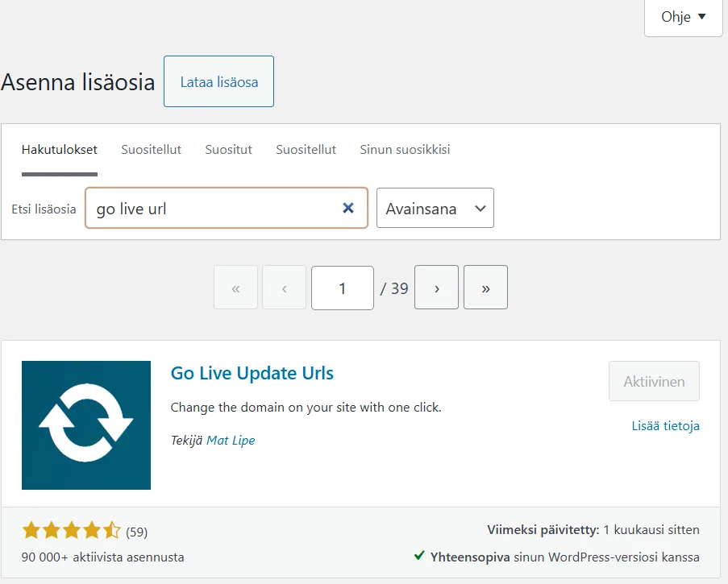Select the Sinun suosikkisi tab
This screenshot has width=728, height=584.
click(x=405, y=150)
